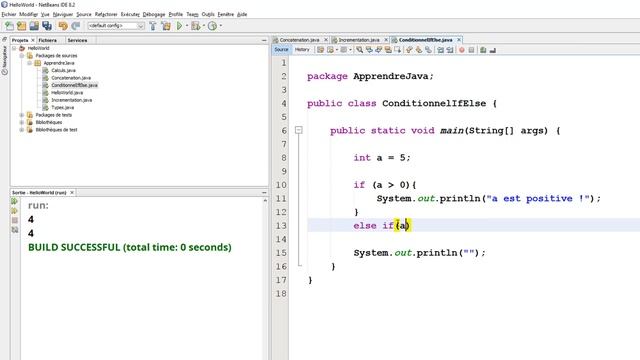Click the Last Edit editor toolbar icon
This screenshot has height=360, width=640.
point(320,50)
